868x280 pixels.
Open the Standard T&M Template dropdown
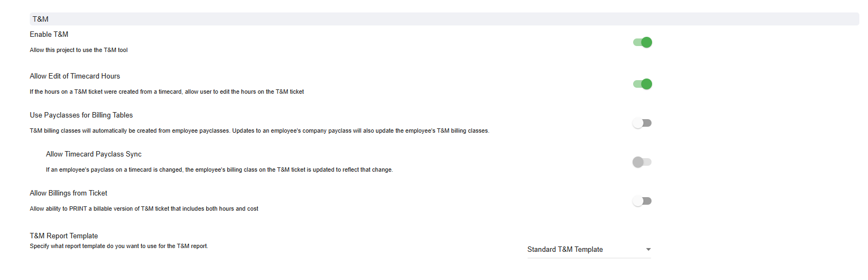point(588,250)
